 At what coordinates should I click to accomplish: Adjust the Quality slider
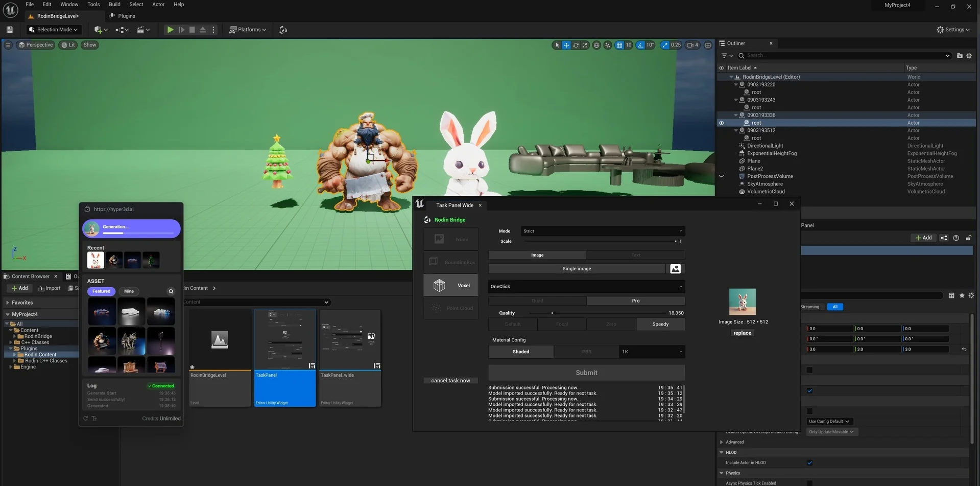point(552,313)
